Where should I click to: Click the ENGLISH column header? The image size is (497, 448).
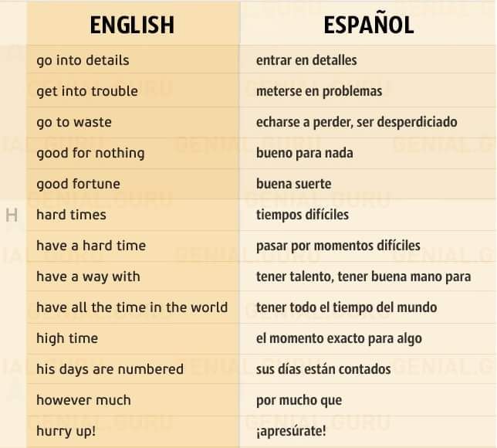click(x=132, y=25)
